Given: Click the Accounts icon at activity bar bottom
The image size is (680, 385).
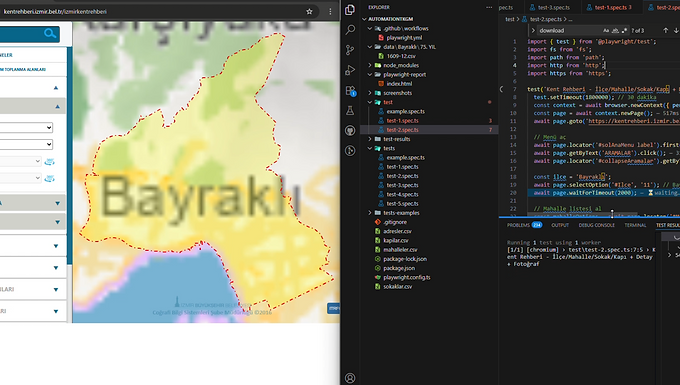Looking at the screenshot, I should click(350, 378).
